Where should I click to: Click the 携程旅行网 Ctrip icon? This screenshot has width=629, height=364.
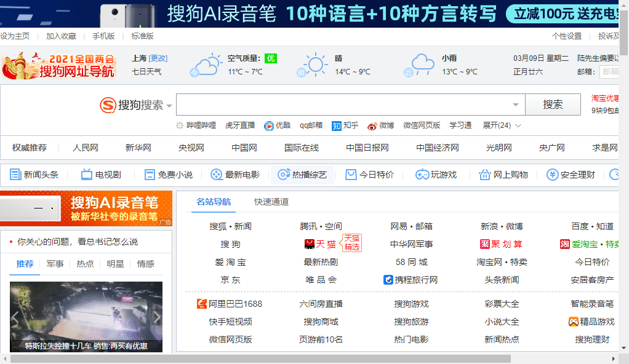(388, 280)
